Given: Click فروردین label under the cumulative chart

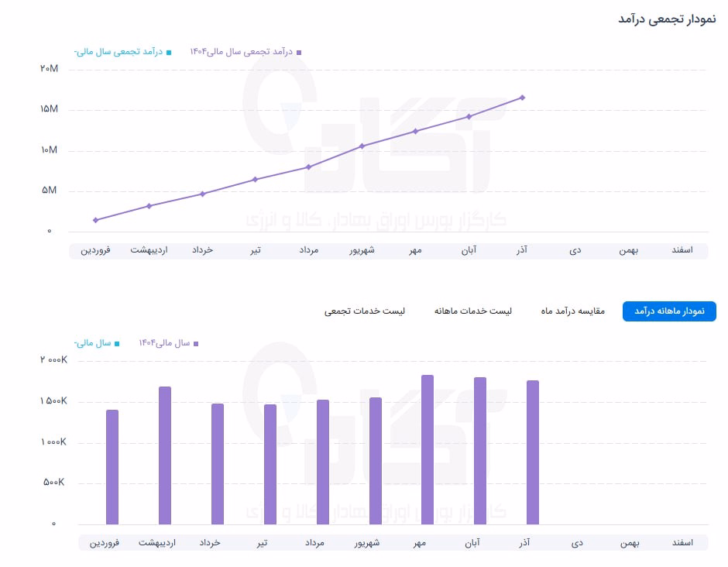Looking at the screenshot, I should 95,251.
